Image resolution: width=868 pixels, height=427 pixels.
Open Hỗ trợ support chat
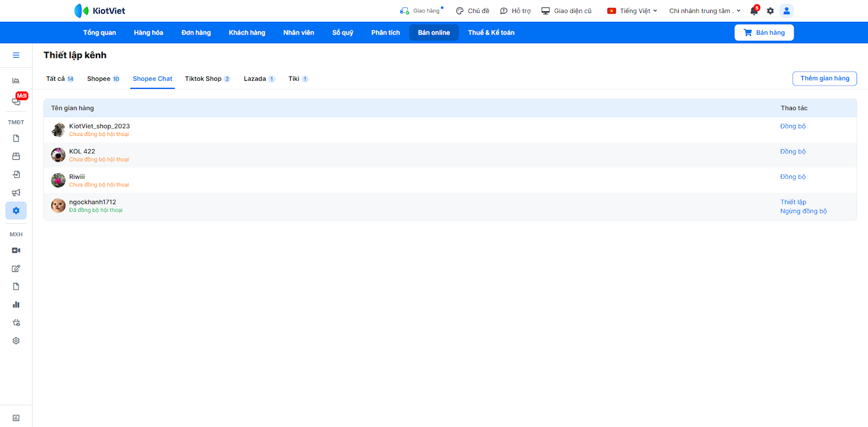[x=515, y=11]
